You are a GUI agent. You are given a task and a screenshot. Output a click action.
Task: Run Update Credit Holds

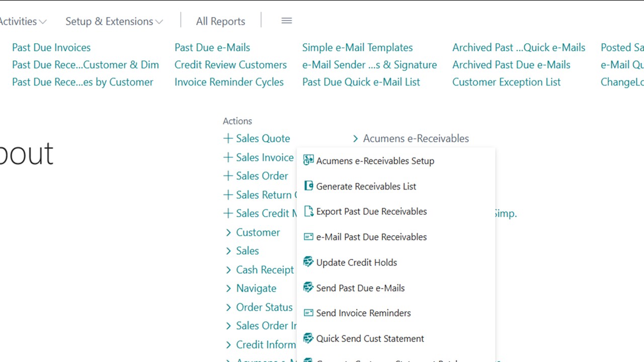[x=356, y=262]
